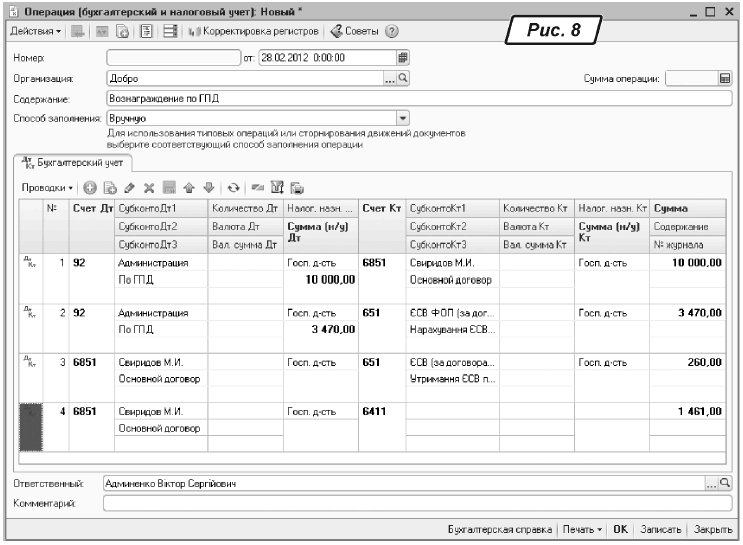Click the delete entry X icon
Screen dimensions: 743x545
[148, 187]
